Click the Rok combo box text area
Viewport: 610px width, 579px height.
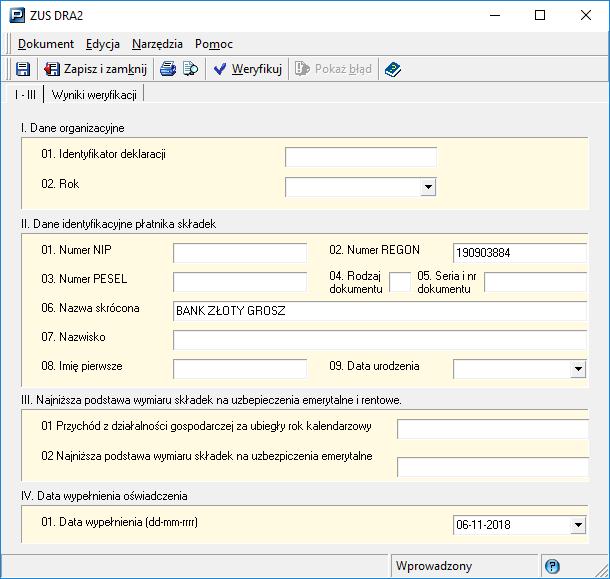click(353, 187)
